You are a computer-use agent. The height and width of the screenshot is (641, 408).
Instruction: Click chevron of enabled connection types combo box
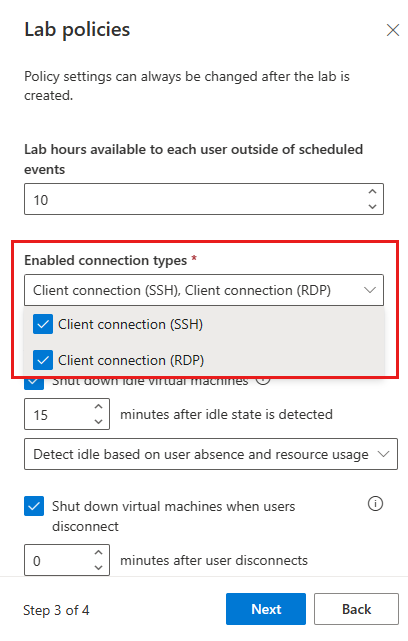(x=370, y=290)
